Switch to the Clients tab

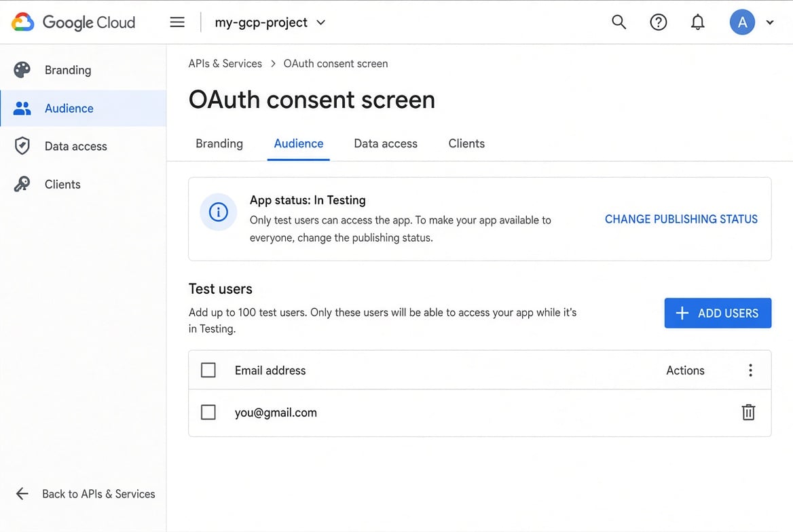(466, 144)
